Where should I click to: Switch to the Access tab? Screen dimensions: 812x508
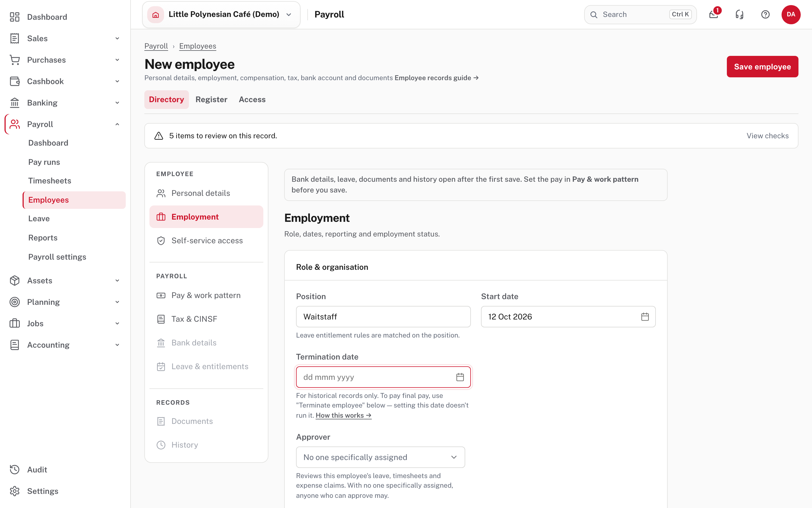252,99
